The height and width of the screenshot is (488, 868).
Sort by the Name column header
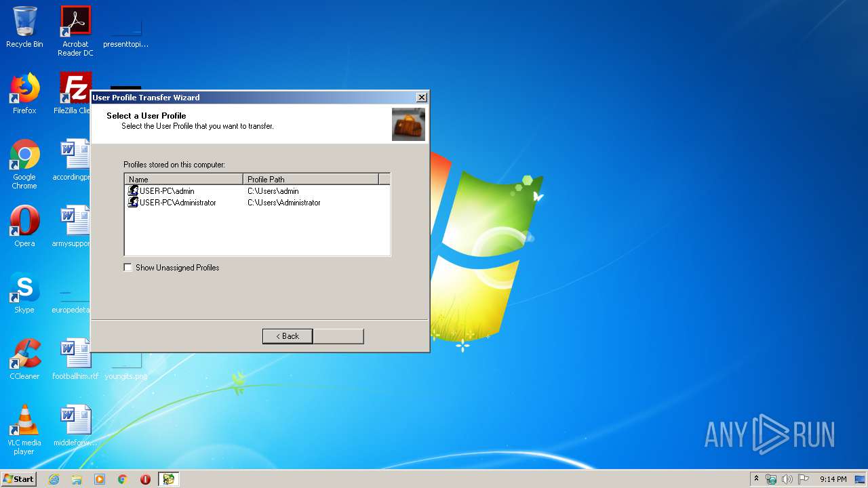pyautogui.click(x=184, y=180)
